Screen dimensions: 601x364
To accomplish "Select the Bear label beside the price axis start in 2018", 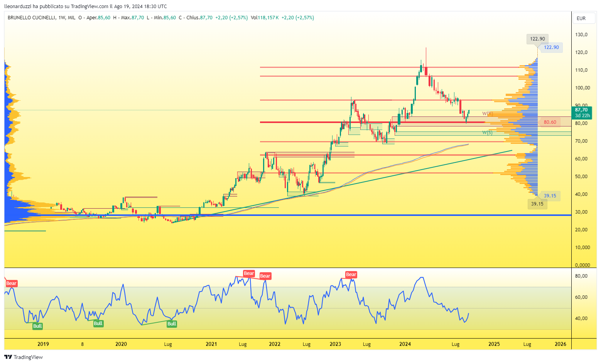I will (x=11, y=283).
